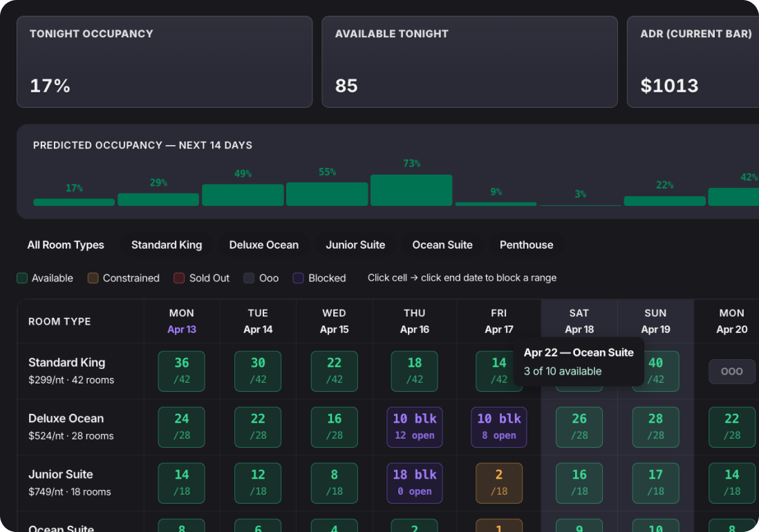Filter by Ocean Suite room type

click(x=442, y=245)
